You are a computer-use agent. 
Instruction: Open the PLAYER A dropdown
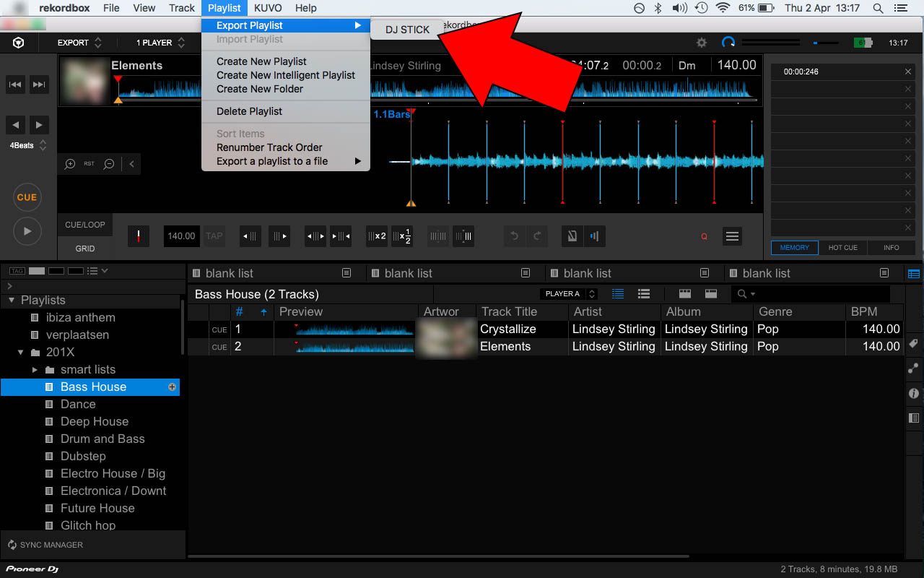tap(570, 294)
